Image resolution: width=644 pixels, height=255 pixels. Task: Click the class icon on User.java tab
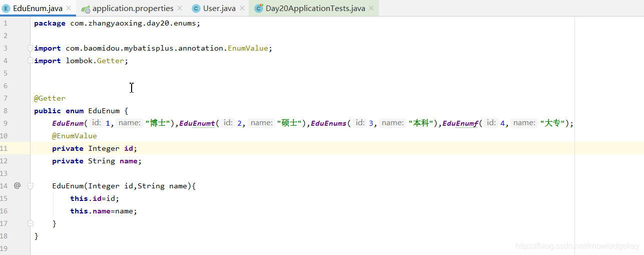196,9
